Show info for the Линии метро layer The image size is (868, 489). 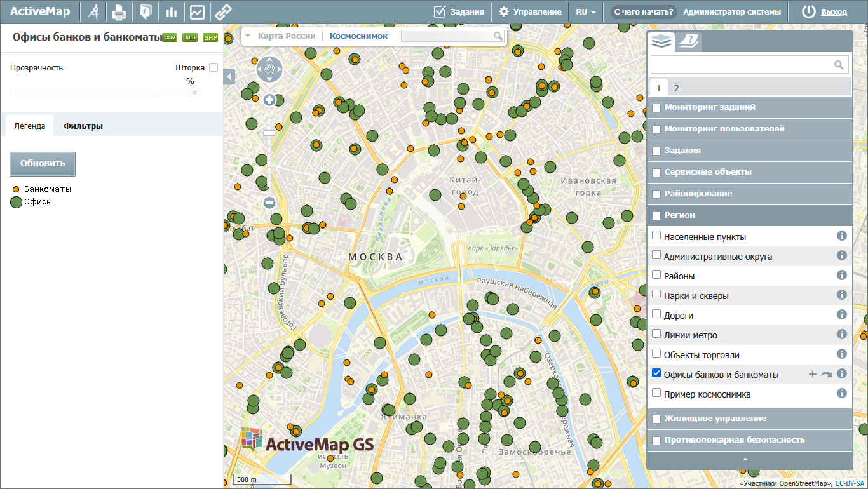(842, 334)
